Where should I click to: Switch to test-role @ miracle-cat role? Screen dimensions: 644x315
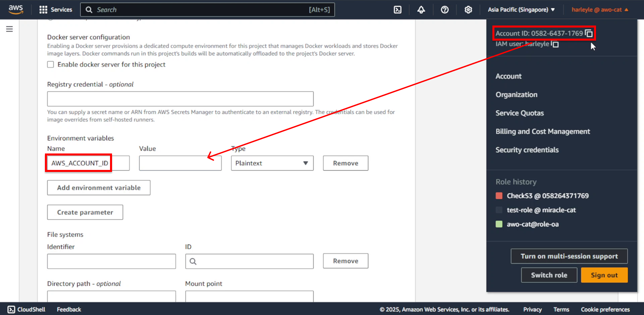541,210
